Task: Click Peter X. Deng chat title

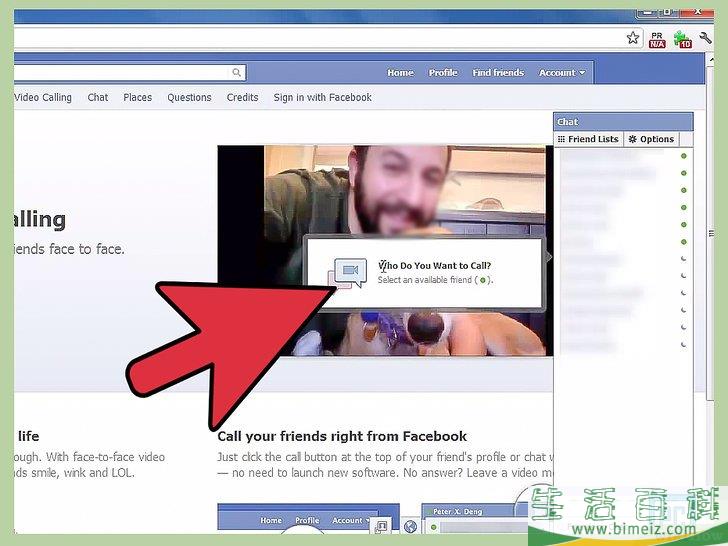Action: 457,512
